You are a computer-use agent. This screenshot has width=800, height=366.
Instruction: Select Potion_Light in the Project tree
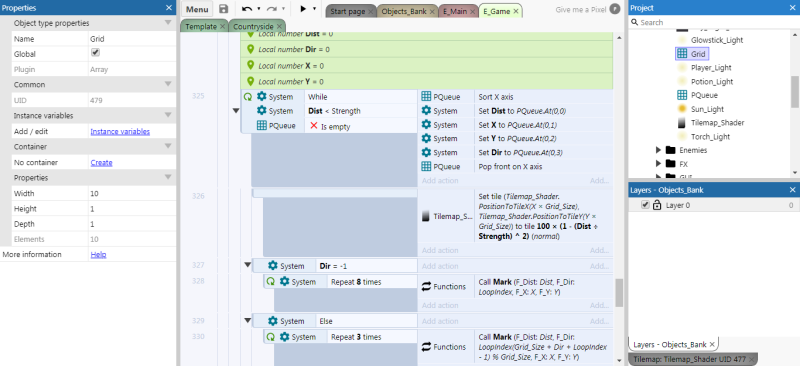tap(712, 81)
